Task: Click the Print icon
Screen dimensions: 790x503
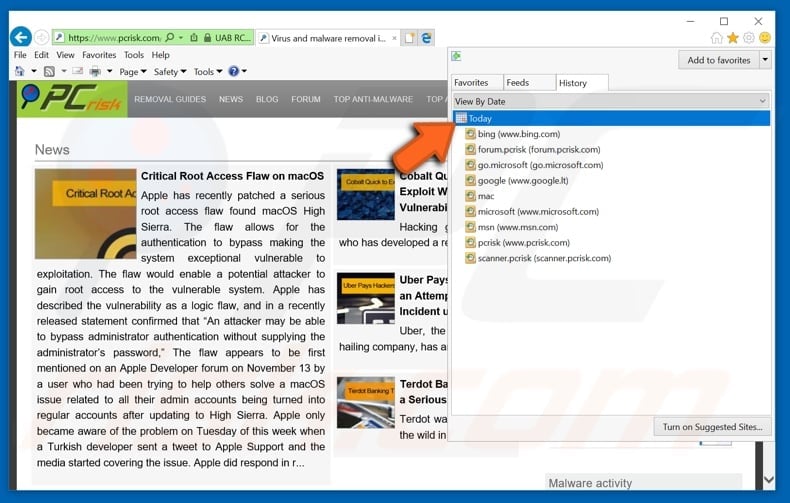Action: (95, 72)
